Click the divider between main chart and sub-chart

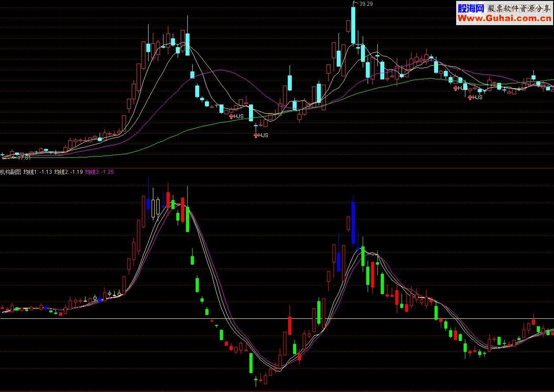(x=277, y=168)
